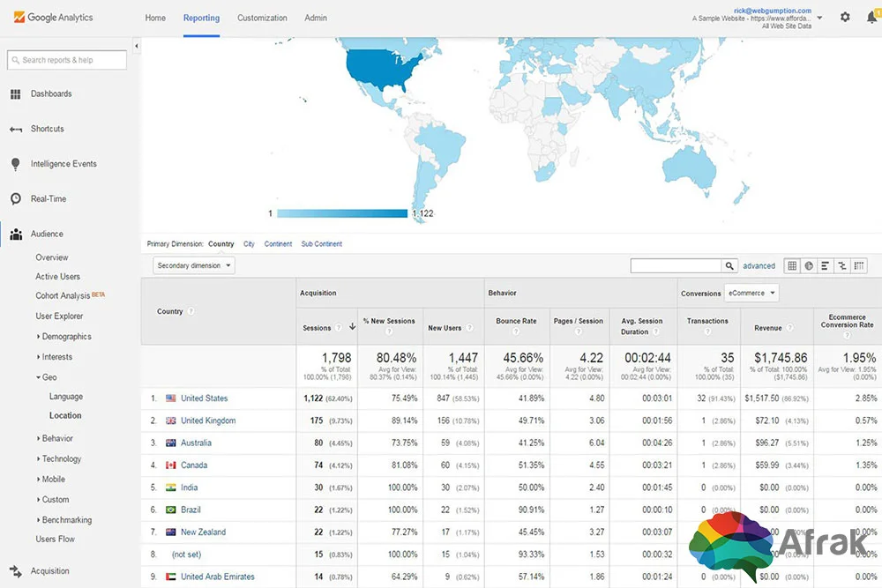Click the map legend gradient bar

(x=342, y=213)
